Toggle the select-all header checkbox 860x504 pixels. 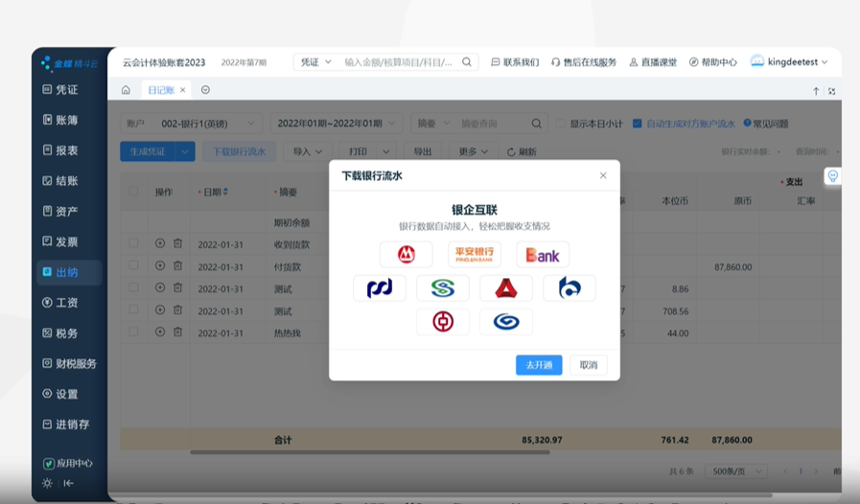pos(133,192)
